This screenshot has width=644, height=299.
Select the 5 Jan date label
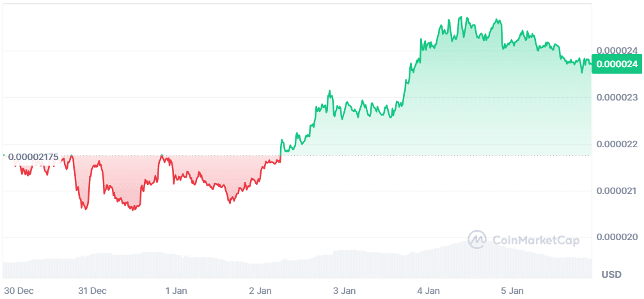tap(512, 291)
